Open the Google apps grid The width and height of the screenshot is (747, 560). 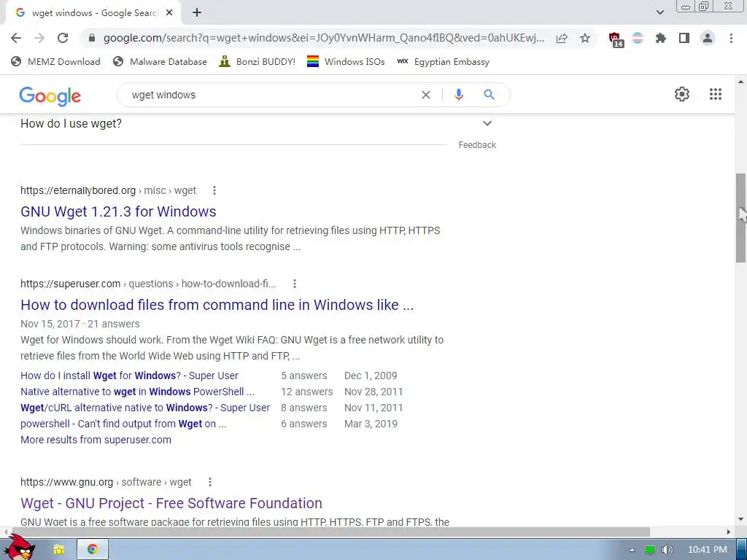pyautogui.click(x=715, y=94)
